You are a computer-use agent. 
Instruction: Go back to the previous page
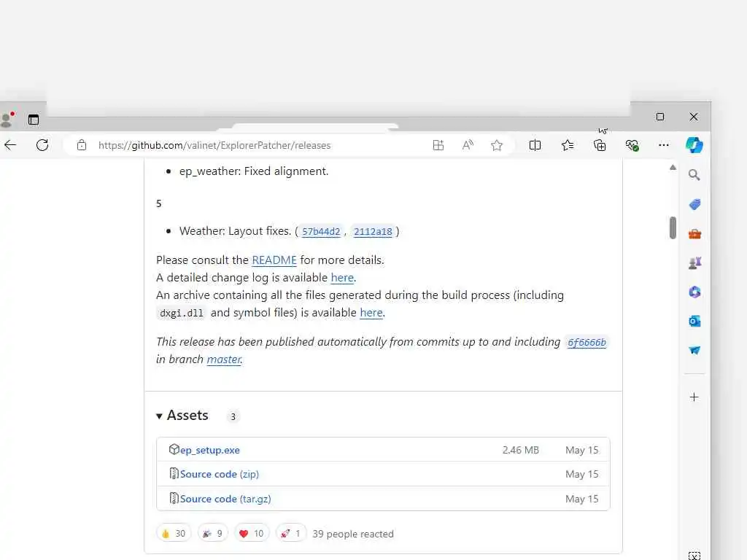pyautogui.click(x=10, y=145)
